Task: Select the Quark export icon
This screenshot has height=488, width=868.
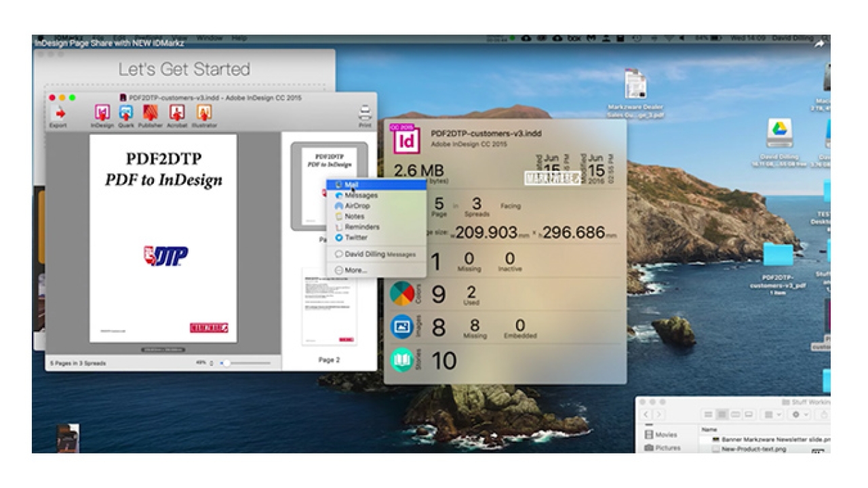Action: point(126,113)
